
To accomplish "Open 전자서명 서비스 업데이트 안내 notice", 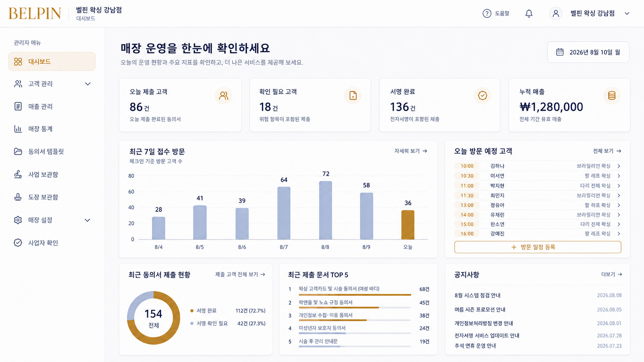I will coord(487,335).
